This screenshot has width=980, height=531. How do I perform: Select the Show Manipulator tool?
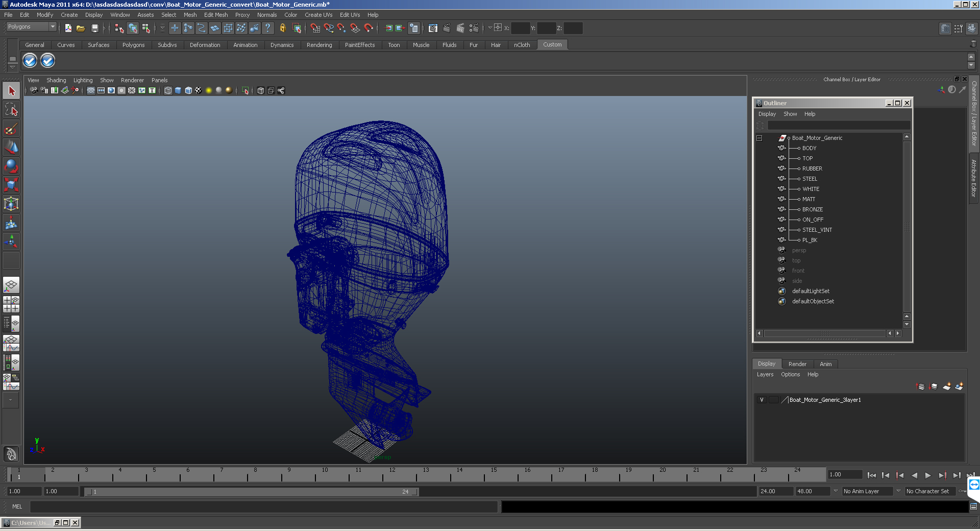coord(11,242)
